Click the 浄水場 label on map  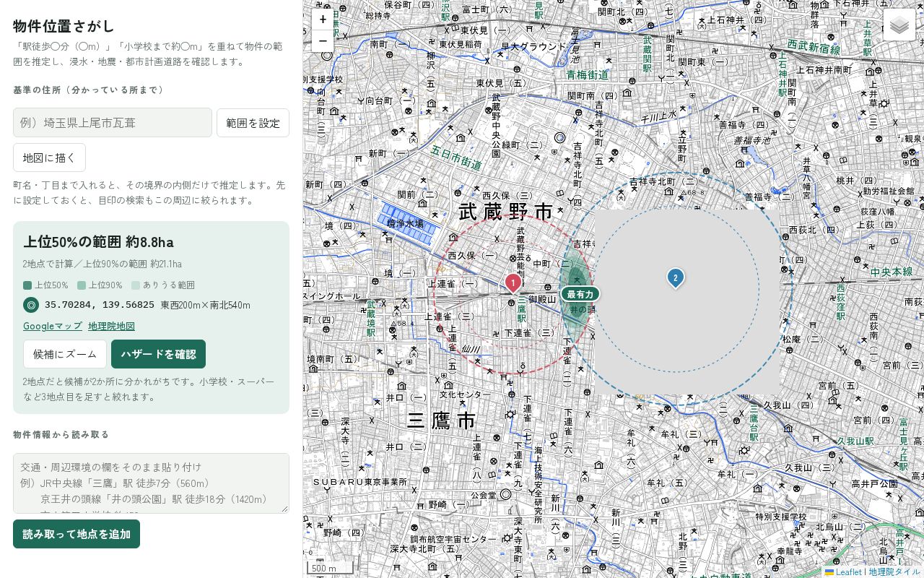coord(405,225)
